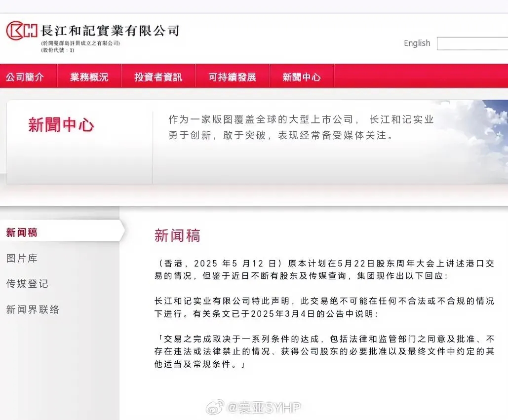Open the 公司簡介 menu

(25, 77)
